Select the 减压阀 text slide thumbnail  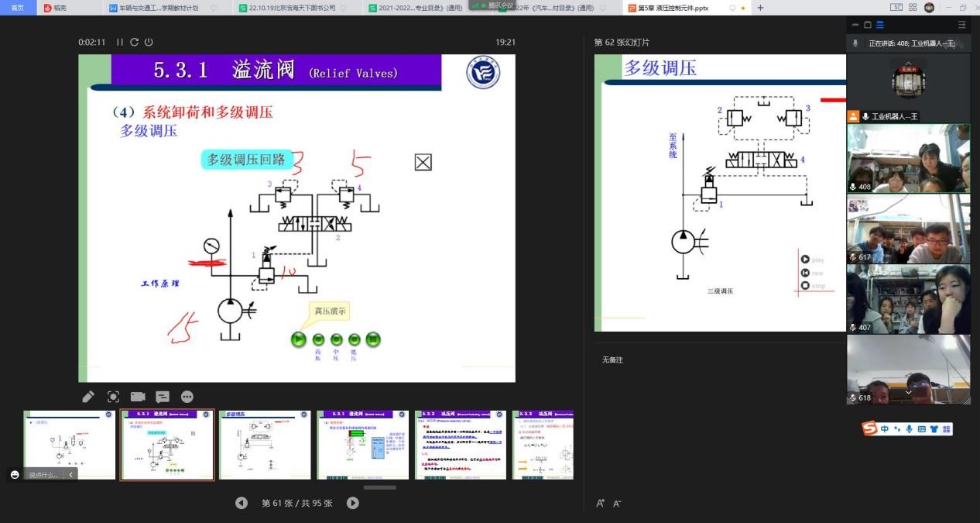(461, 445)
